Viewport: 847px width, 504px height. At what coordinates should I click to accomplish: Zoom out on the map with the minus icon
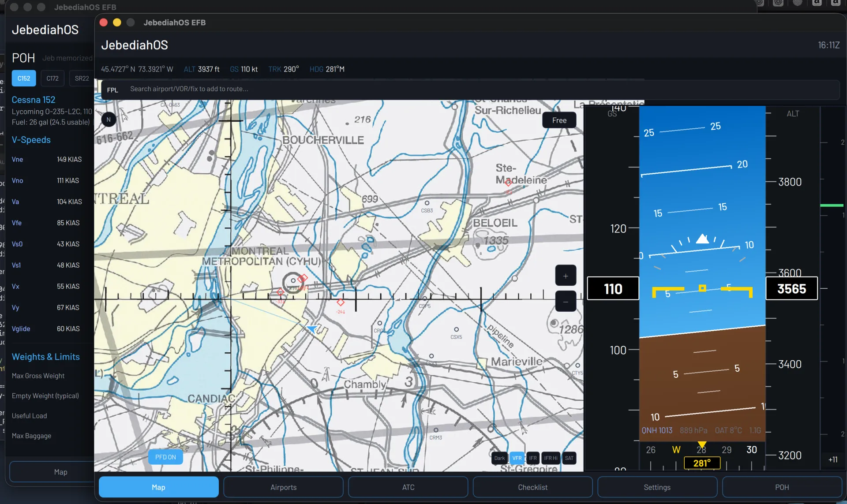[x=566, y=301]
